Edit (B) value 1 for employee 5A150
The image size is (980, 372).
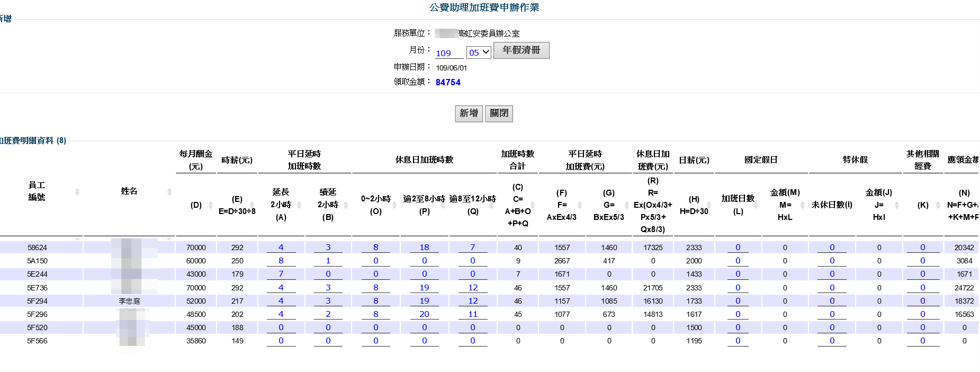point(328,261)
